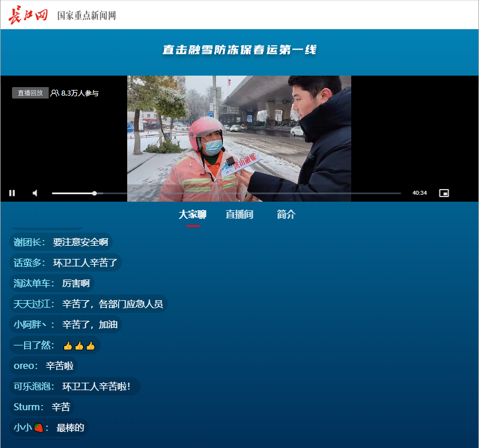The width and height of the screenshot is (479, 448).
Task: Mute the video volume speaker icon
Action: pos(35,193)
